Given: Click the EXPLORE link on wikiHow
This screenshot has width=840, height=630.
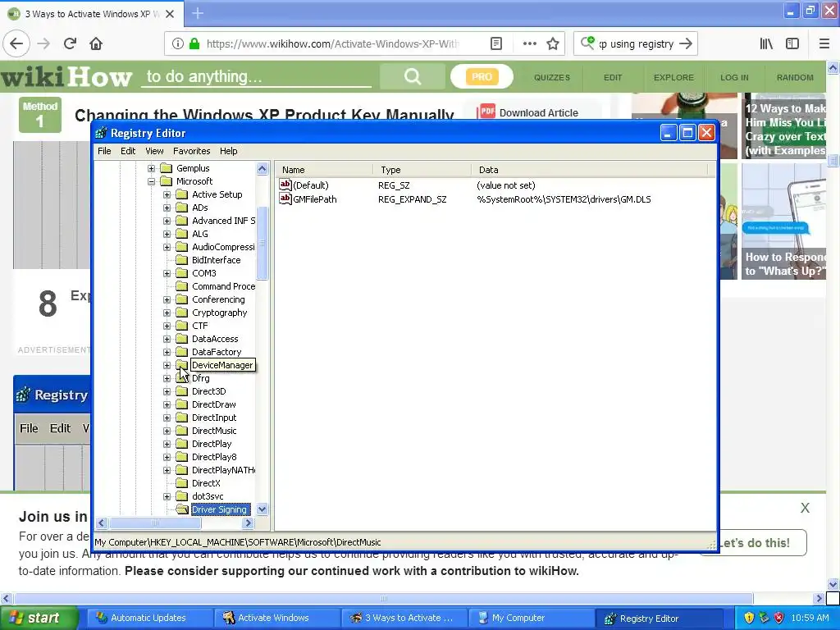Looking at the screenshot, I should [673, 78].
